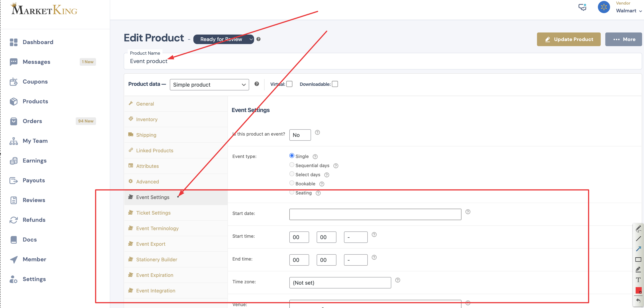Viewport: 644px width, 308px height.
Task: Click the More button
Action: point(623,39)
